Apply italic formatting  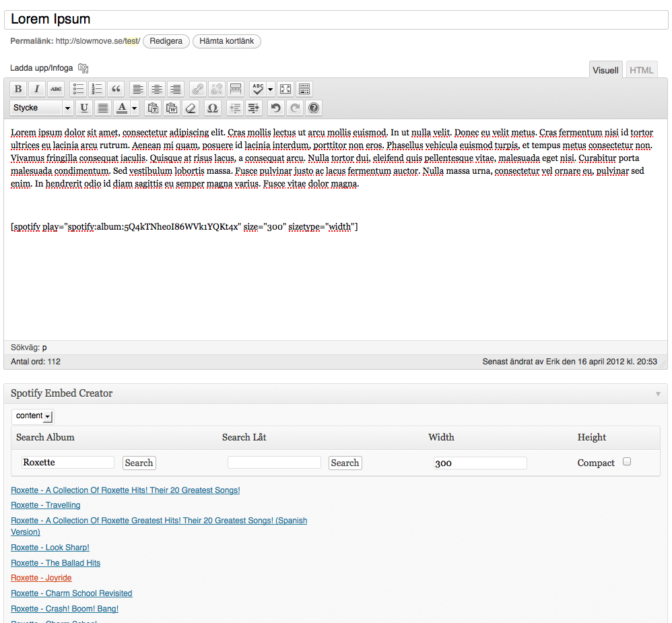coord(37,89)
